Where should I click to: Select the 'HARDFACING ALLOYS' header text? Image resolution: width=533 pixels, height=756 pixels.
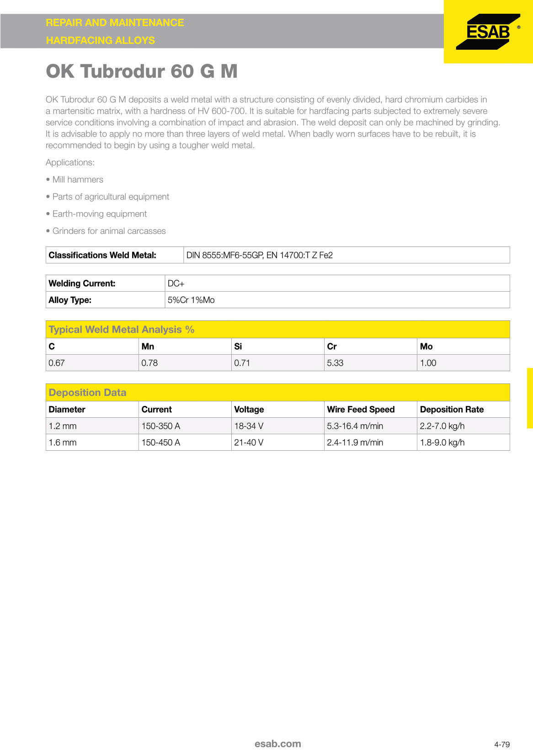(x=101, y=40)
